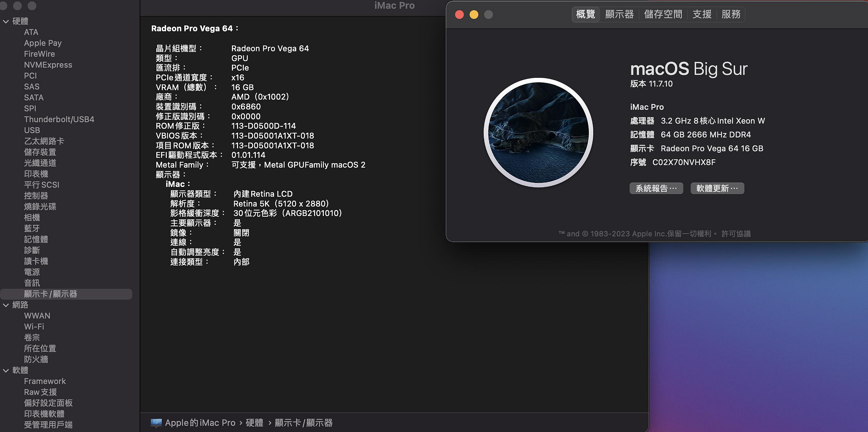Select 控制器 in the sidebar
Image resolution: width=868 pixels, height=432 pixels.
(x=36, y=196)
